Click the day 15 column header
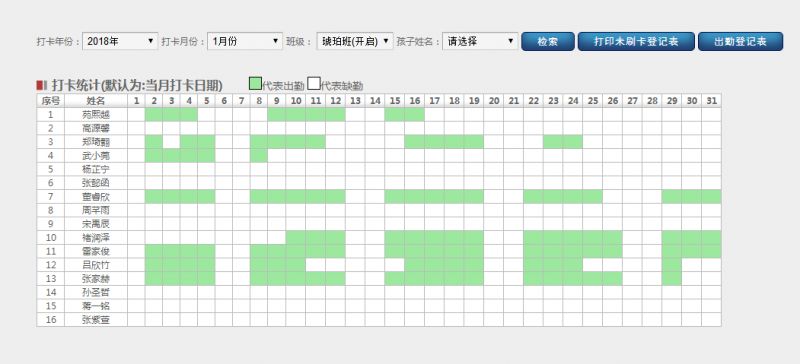 tap(395, 101)
